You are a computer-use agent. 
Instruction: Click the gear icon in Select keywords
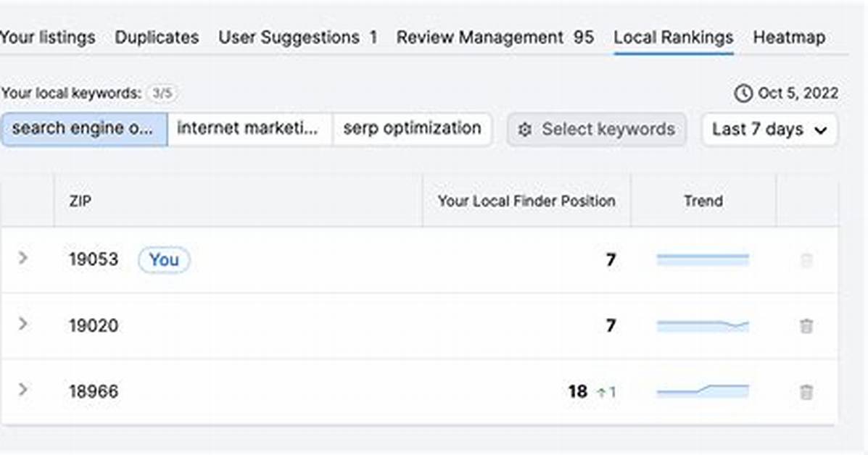click(x=525, y=130)
